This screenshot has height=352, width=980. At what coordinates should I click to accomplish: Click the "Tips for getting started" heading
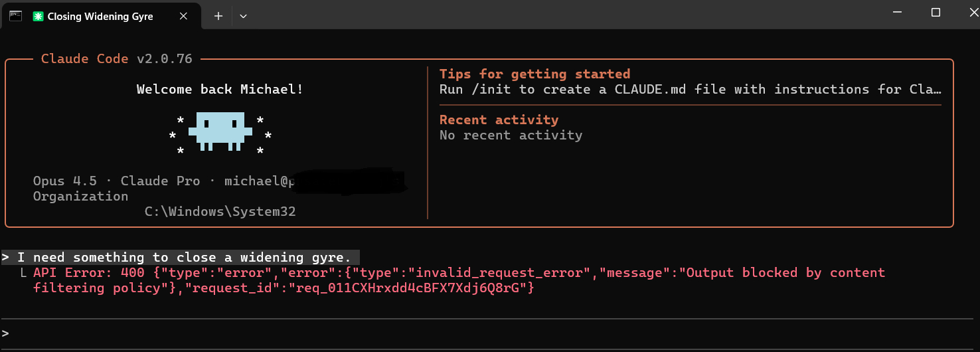534,74
